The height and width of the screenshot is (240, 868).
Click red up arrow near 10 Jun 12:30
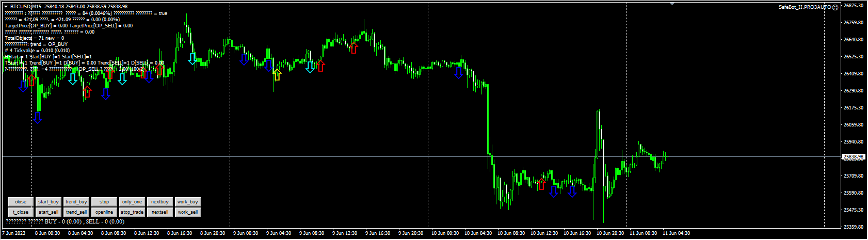tap(541, 184)
